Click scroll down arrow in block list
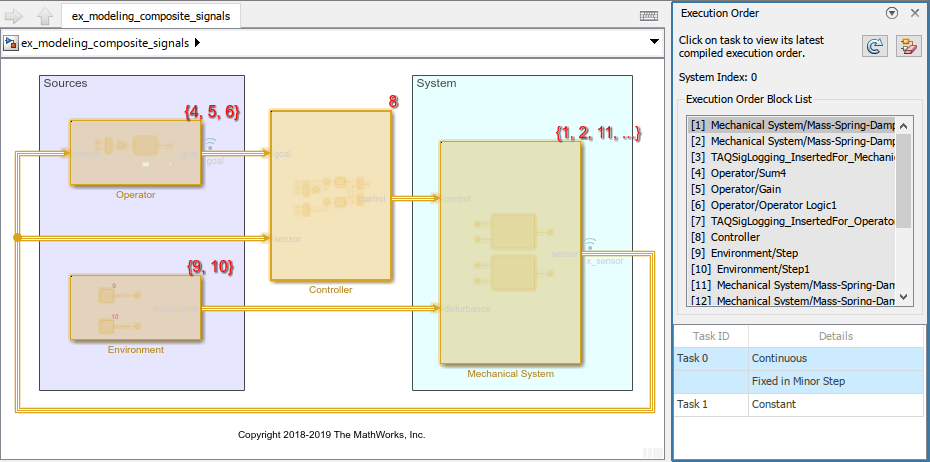Screen dimensions: 930x462 click(x=903, y=297)
